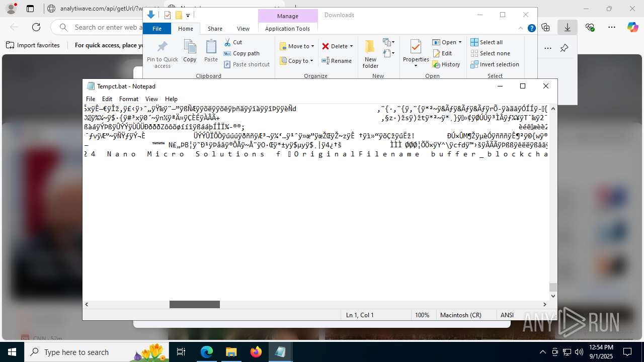Collapse the Explorer ribbon chevron
The image size is (644, 362).
(x=521, y=28)
